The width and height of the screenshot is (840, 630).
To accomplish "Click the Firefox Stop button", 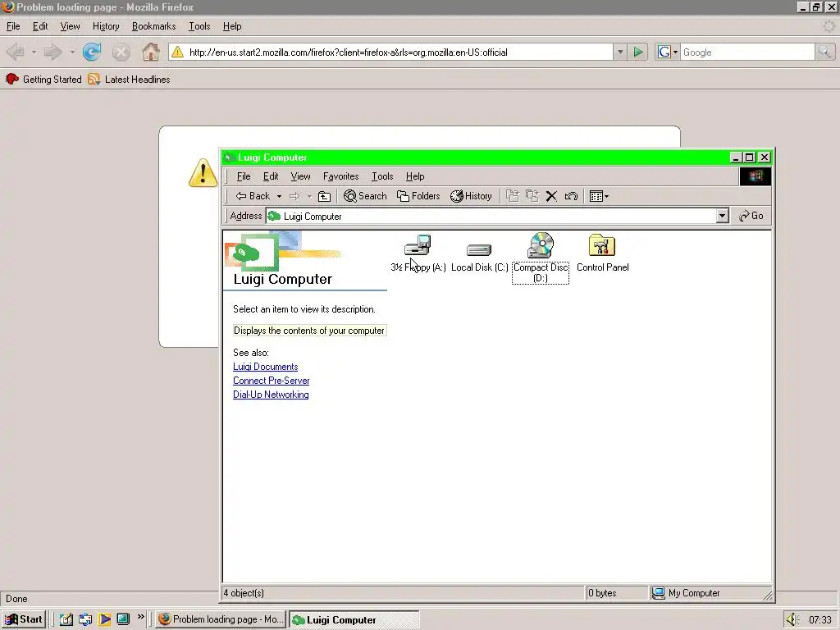I will click(x=121, y=52).
